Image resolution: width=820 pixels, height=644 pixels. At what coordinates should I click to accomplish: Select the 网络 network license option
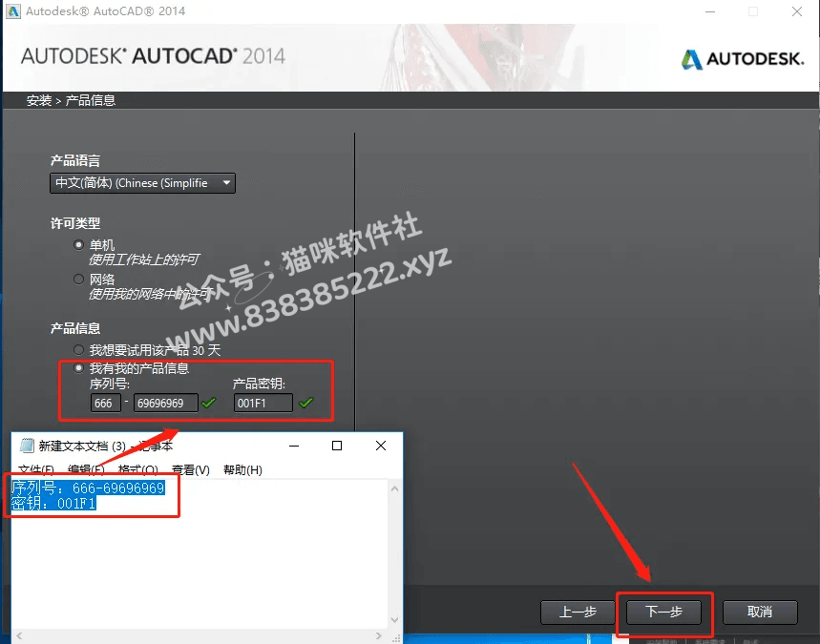78,280
